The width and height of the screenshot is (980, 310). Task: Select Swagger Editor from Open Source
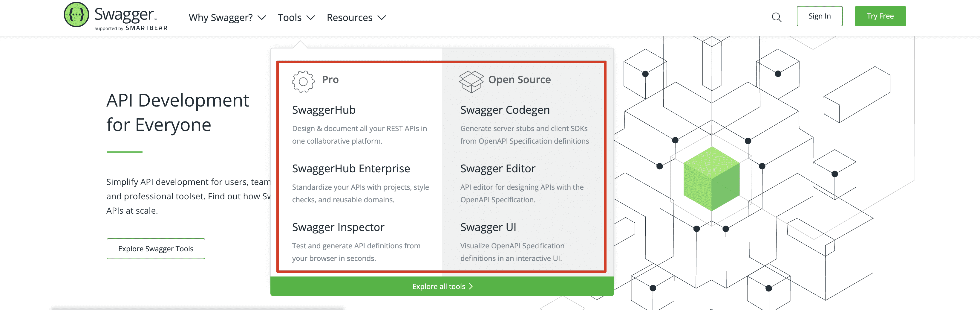497,169
